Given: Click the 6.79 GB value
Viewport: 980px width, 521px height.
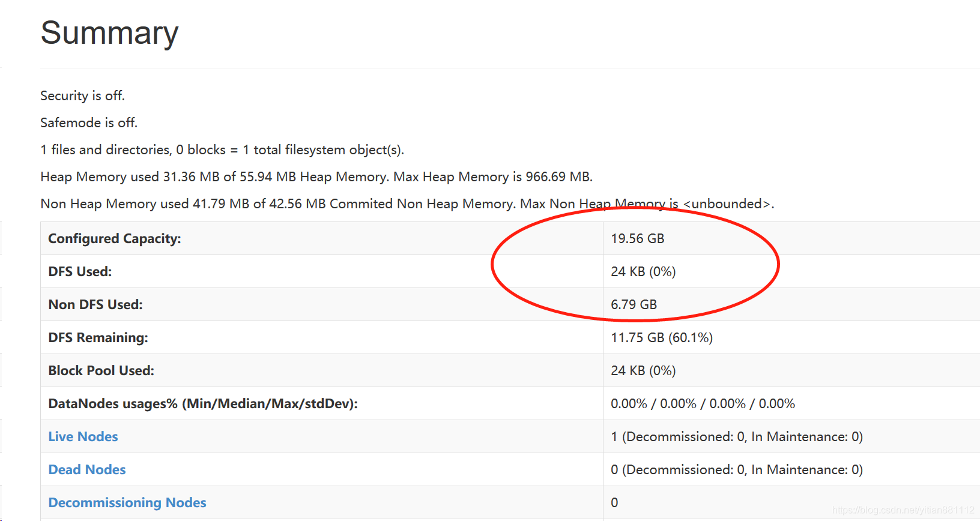Looking at the screenshot, I should tap(634, 304).
